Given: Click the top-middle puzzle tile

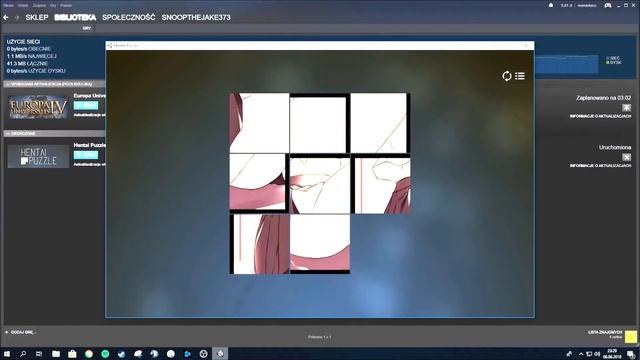Looking at the screenshot, I should [320, 123].
